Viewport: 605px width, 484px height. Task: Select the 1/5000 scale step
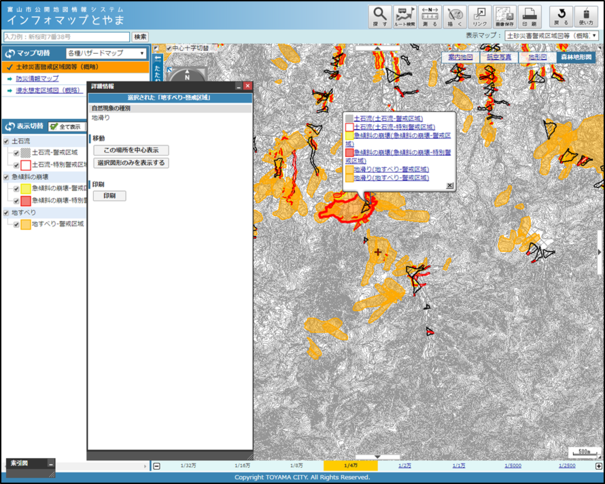[513, 466]
